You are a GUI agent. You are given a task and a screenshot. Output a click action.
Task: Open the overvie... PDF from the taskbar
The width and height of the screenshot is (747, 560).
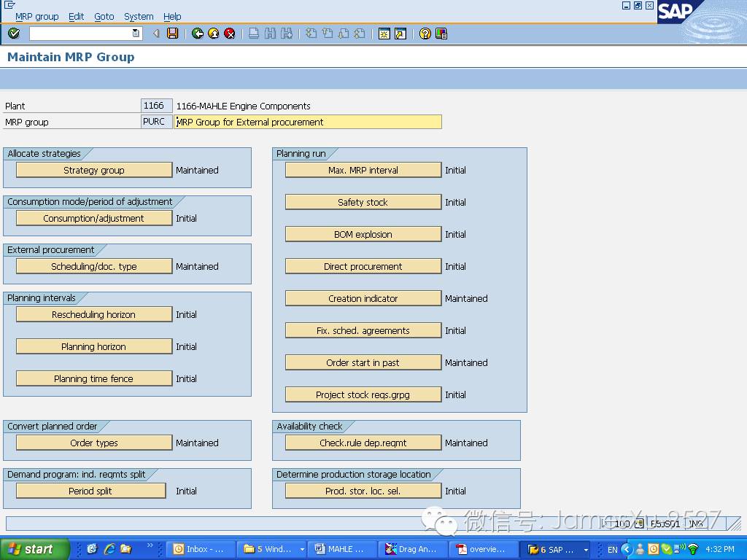(484, 549)
